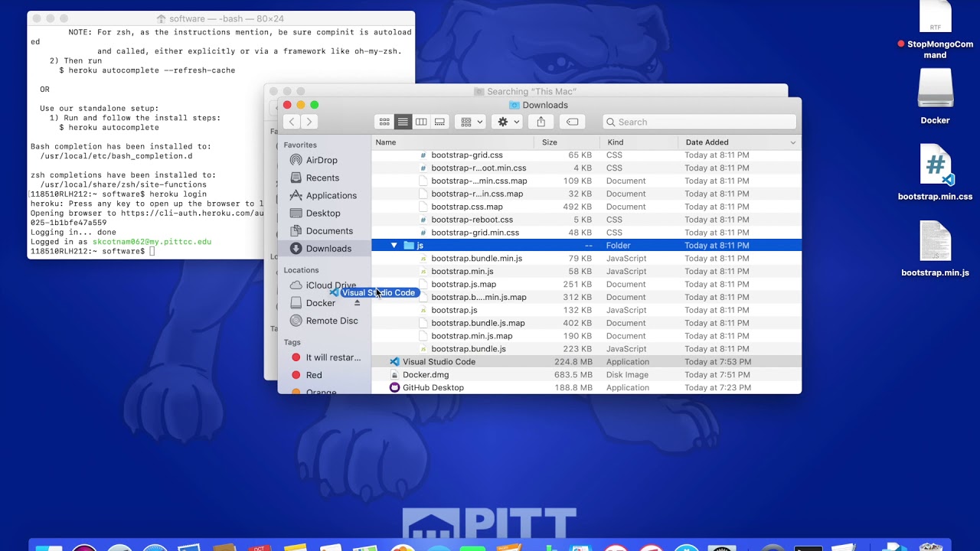Select the 109 KB bootstrap-...min.css.map file
Viewport: 980px width, 551px height.
tap(586, 181)
